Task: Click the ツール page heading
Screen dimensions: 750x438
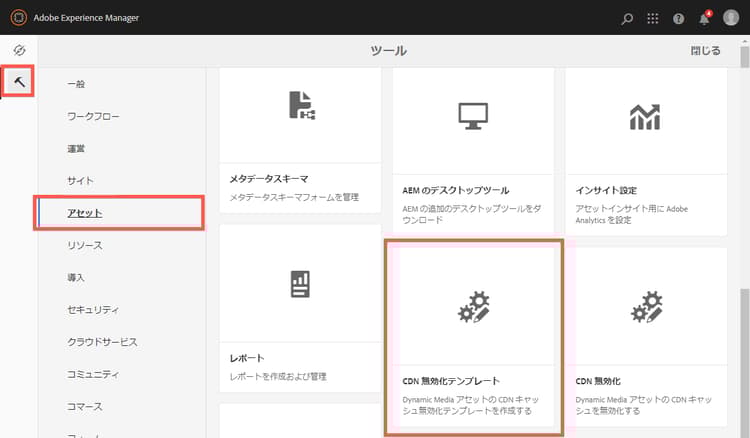Action: [388, 51]
